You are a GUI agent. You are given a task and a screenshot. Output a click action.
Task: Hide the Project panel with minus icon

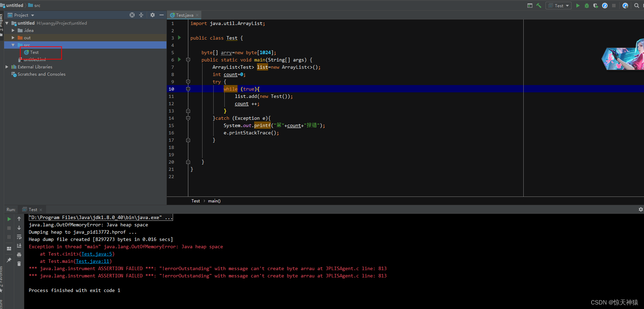click(x=162, y=15)
